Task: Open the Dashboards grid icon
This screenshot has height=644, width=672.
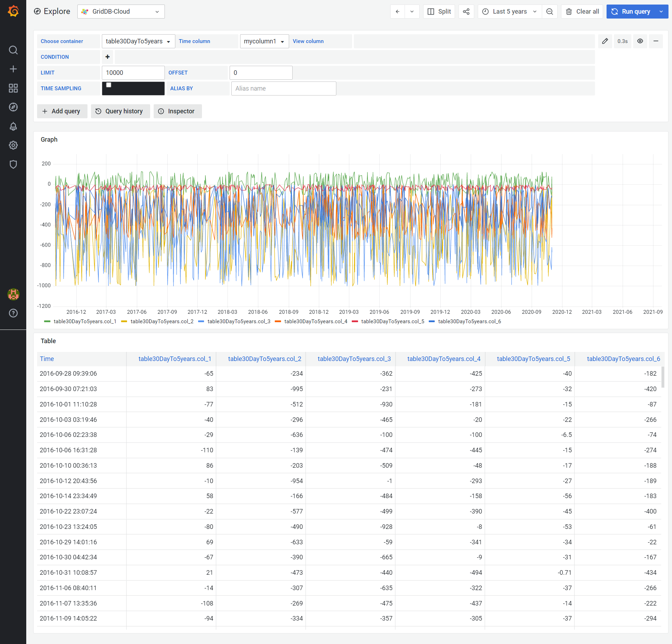Action: coord(13,88)
